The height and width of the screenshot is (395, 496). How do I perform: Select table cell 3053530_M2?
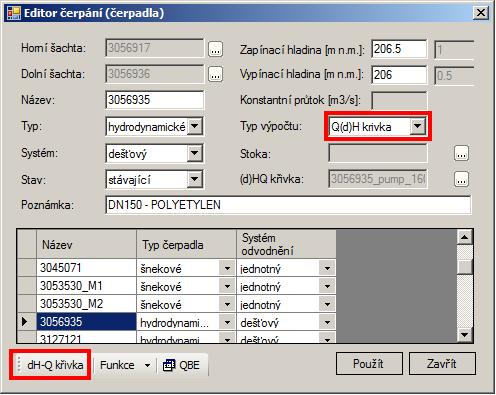pos(86,304)
